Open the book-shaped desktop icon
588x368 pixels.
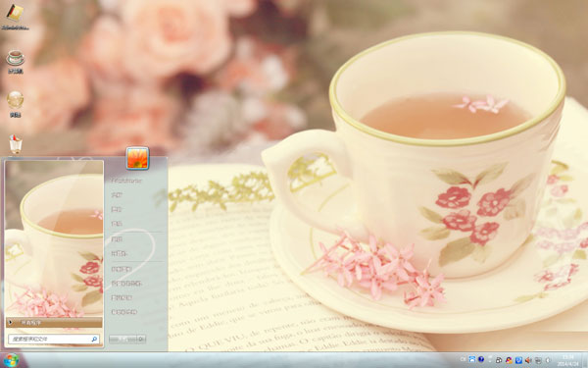tap(15, 13)
